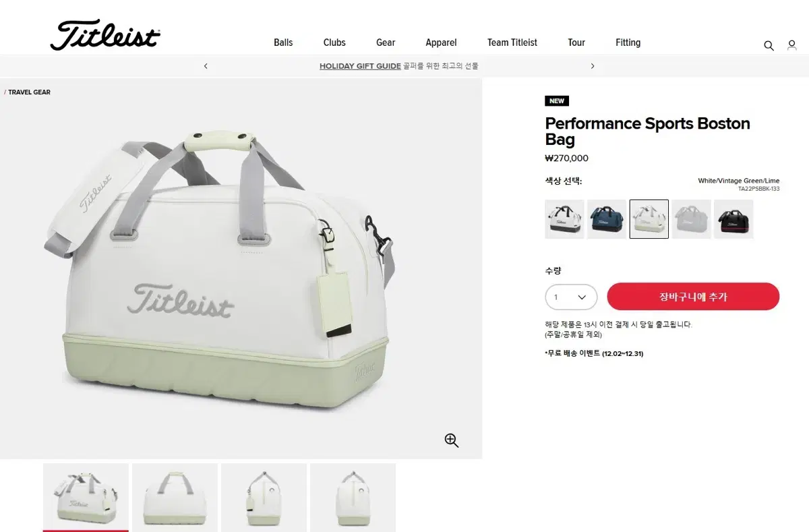
Task: Open the Apparel navigation menu
Action: (x=441, y=42)
